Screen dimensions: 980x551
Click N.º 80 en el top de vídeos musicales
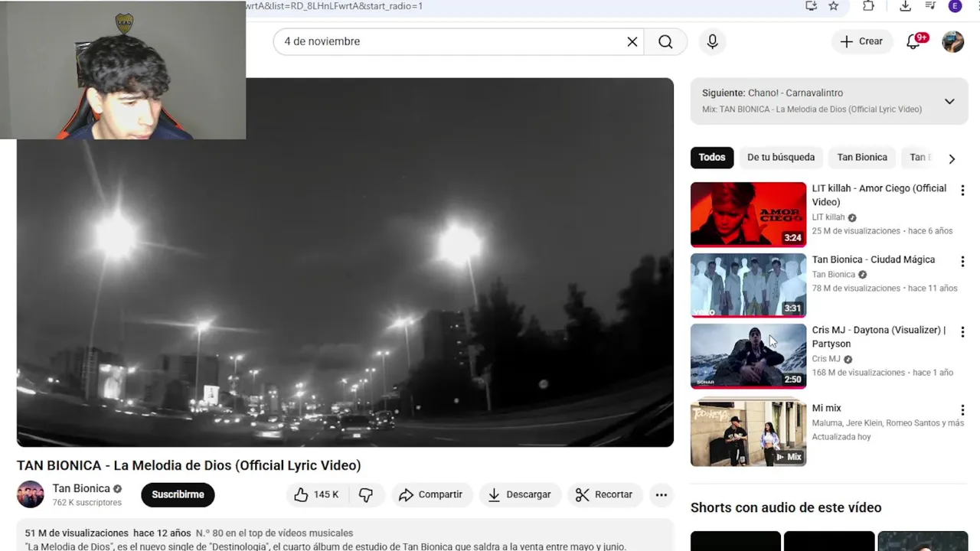click(274, 533)
